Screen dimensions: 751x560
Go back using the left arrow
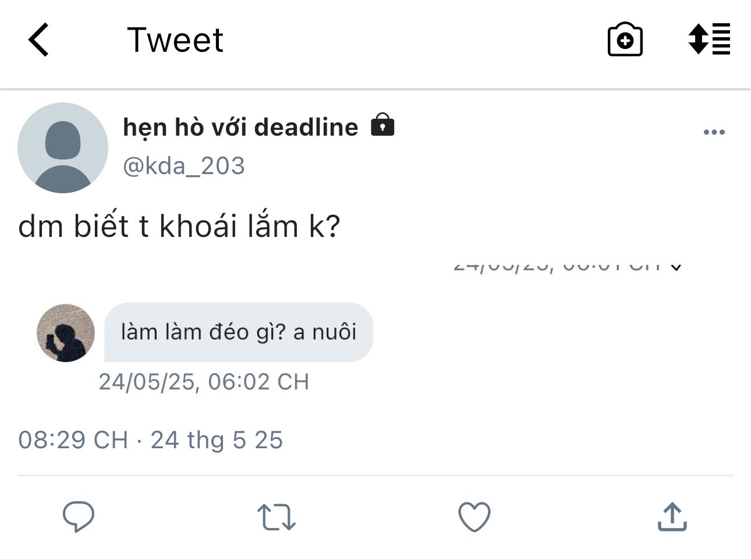tap(38, 40)
